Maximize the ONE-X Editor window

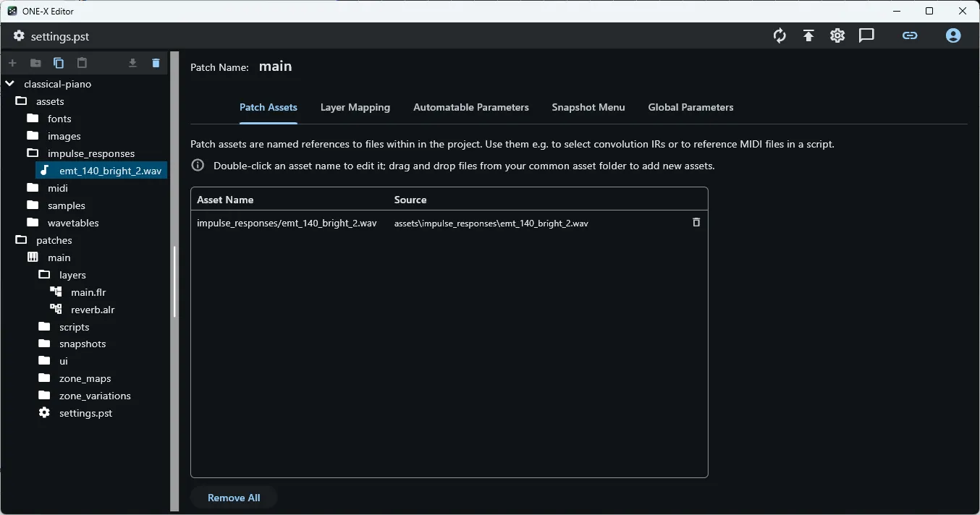point(929,11)
